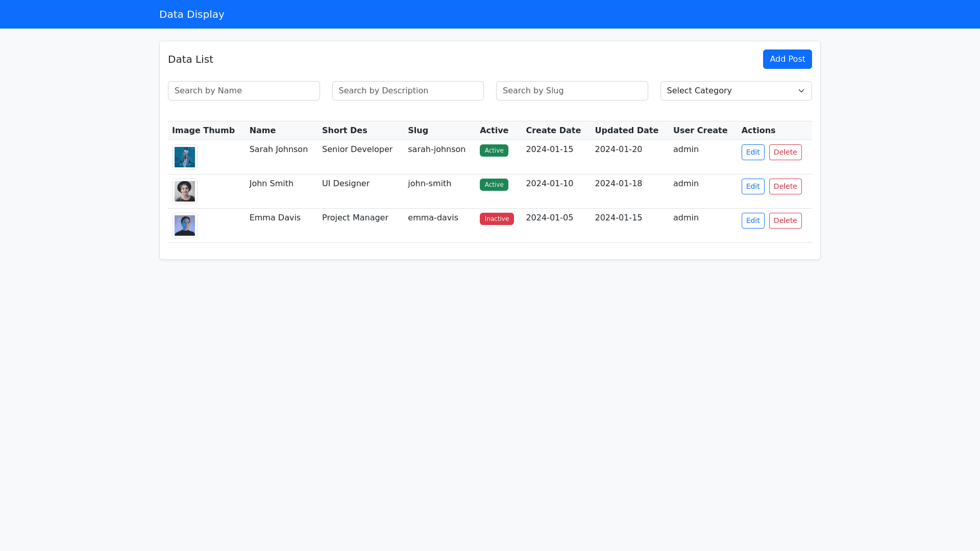Click Emma Davis's thumbnail image

click(184, 226)
